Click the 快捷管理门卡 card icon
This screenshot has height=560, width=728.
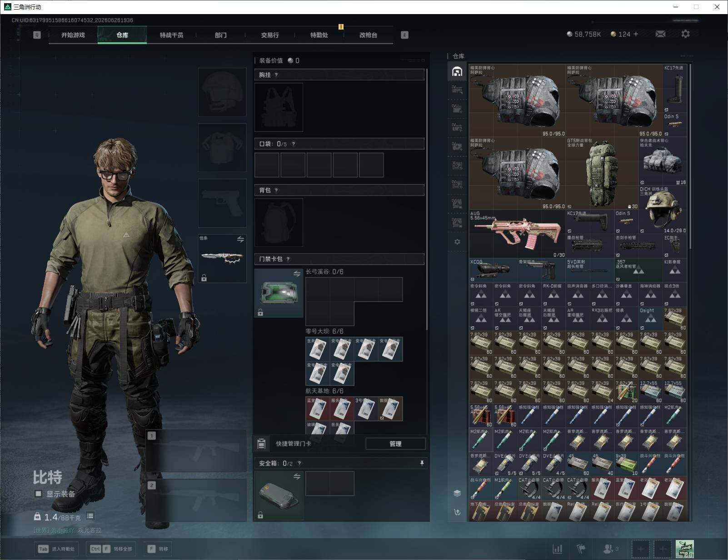(261, 444)
